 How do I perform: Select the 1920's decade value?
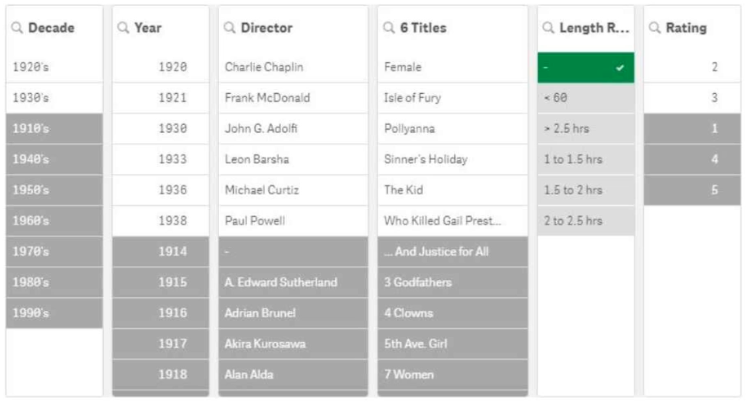54,67
